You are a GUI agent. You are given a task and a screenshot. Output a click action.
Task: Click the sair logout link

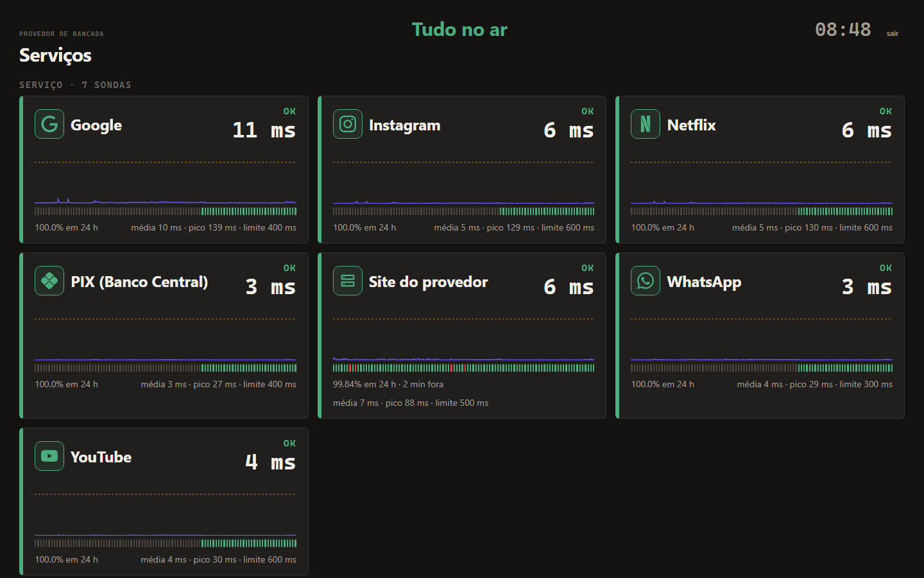click(893, 33)
